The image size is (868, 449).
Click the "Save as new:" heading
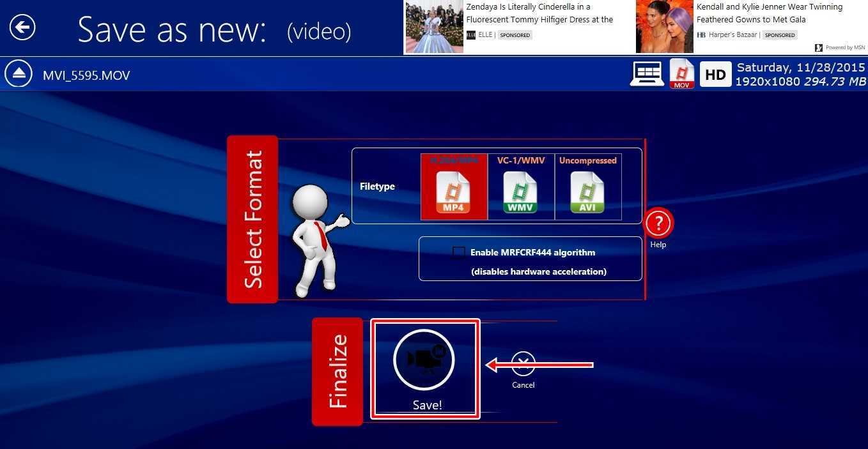[172, 29]
